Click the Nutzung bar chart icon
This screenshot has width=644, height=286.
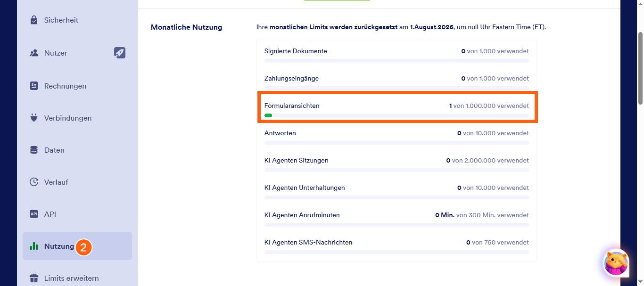(34, 246)
